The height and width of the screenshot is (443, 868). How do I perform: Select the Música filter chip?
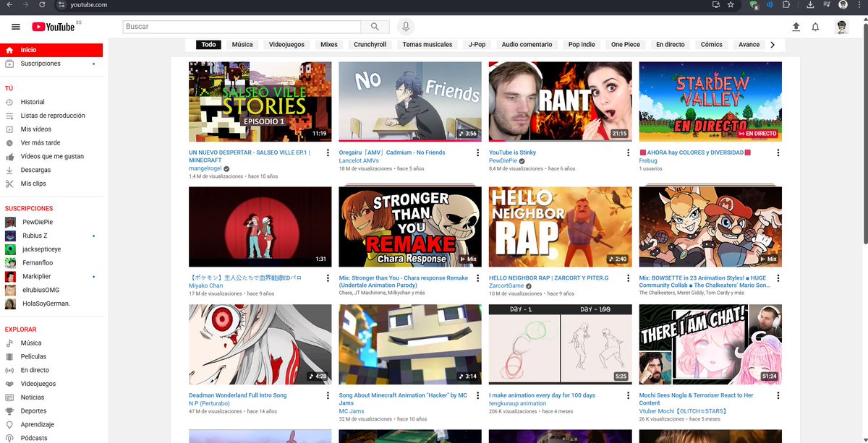click(x=242, y=45)
